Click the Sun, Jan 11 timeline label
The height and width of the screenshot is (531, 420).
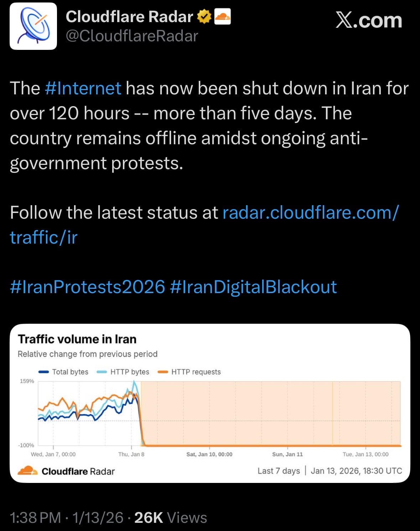click(287, 454)
